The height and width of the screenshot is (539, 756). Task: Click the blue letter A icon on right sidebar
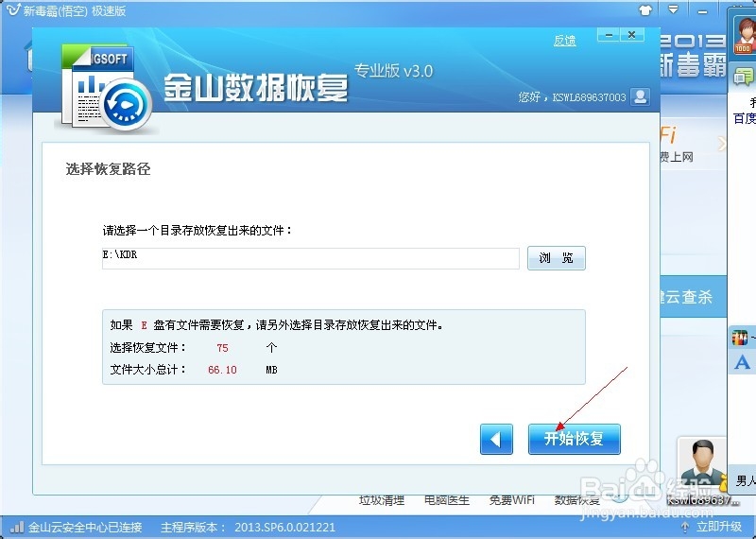point(743,361)
